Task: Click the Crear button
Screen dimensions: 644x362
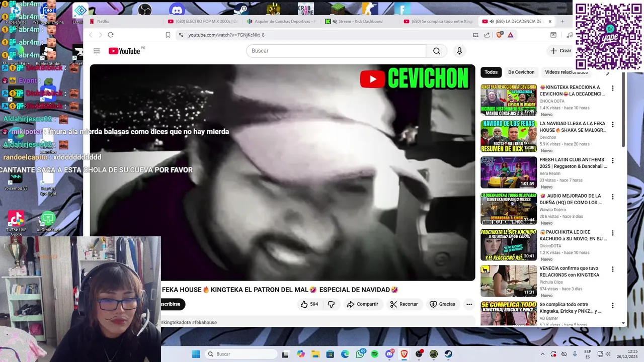Action: (560, 51)
